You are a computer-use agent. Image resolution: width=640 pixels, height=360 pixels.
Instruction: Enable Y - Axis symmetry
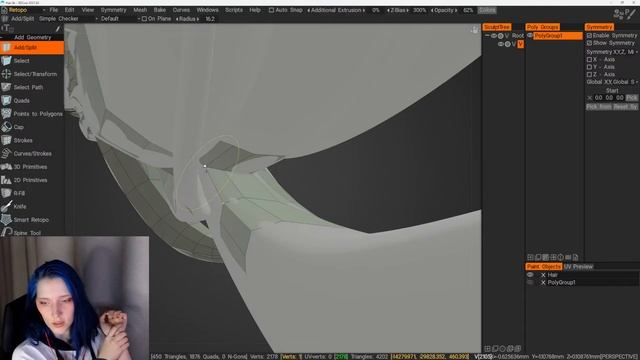click(x=589, y=67)
